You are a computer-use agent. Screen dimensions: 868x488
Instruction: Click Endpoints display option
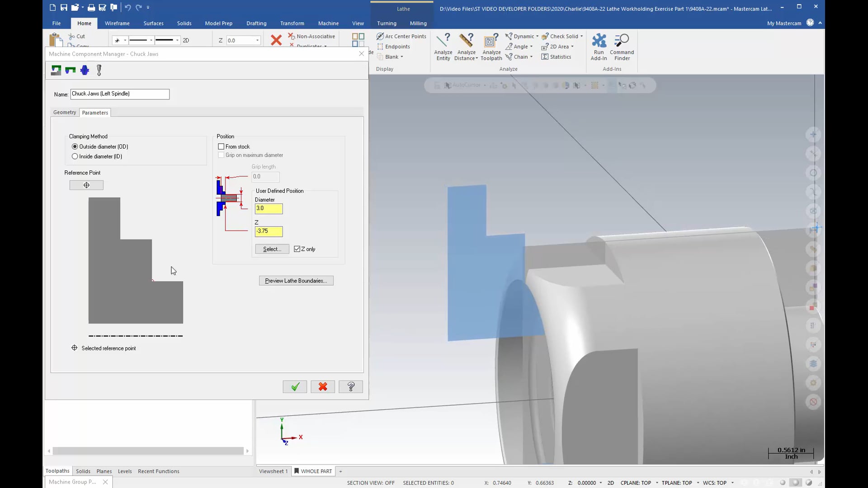pos(393,47)
